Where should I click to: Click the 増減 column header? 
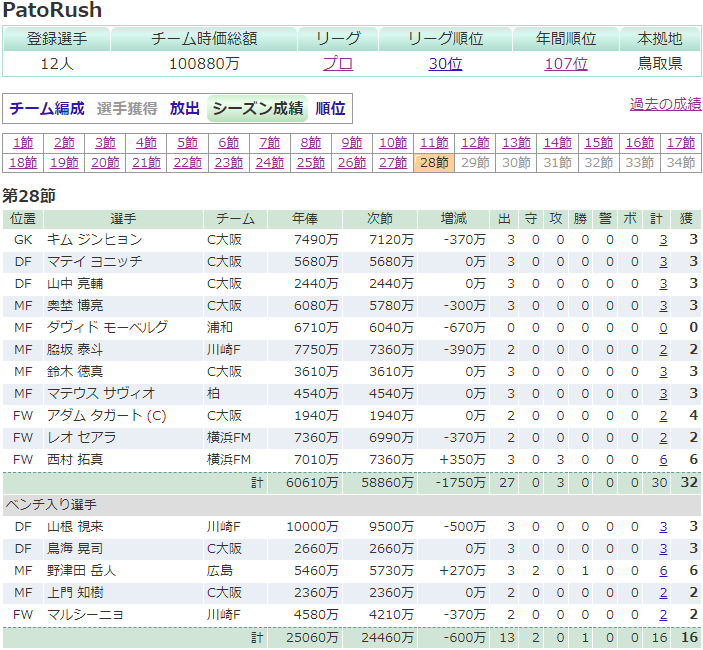point(453,219)
